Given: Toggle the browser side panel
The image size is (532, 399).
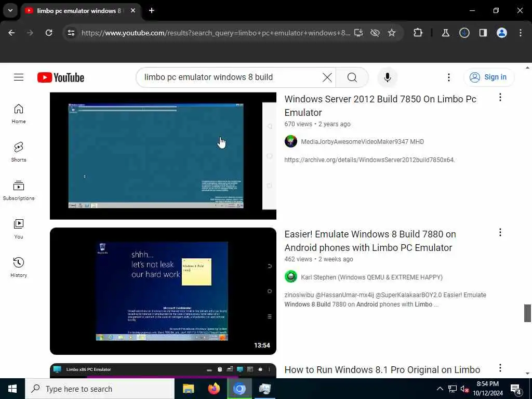Looking at the screenshot, I should click(x=483, y=33).
